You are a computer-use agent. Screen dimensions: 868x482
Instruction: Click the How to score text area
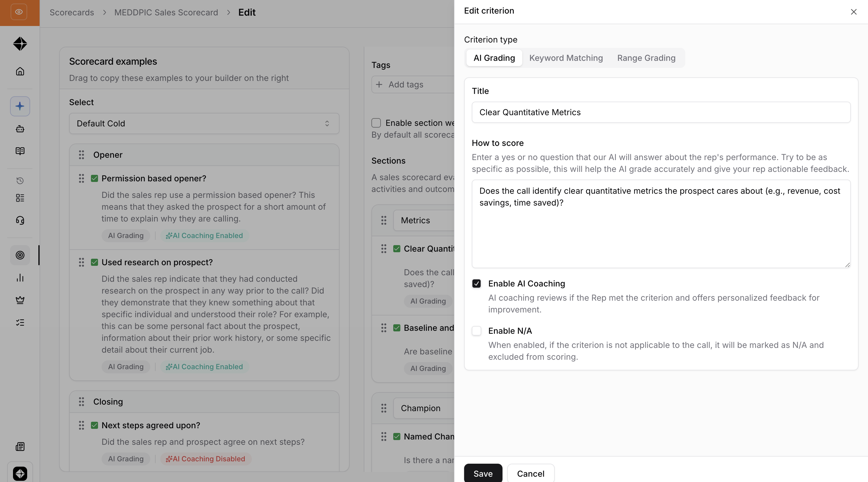(661, 224)
